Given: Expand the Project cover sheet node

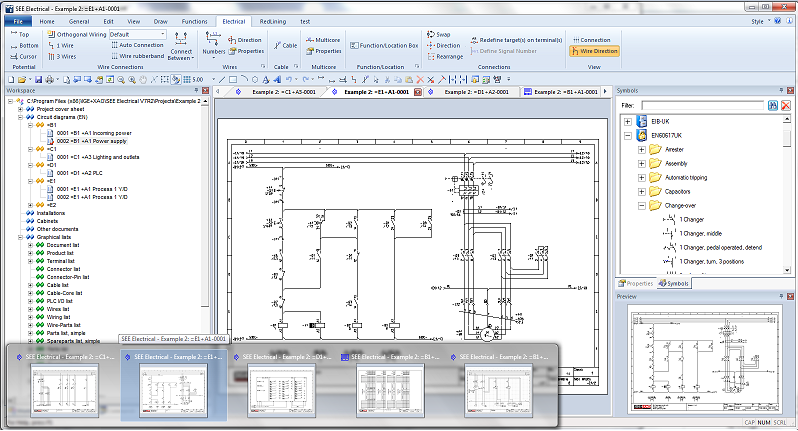Looking at the screenshot, I should (20, 109).
